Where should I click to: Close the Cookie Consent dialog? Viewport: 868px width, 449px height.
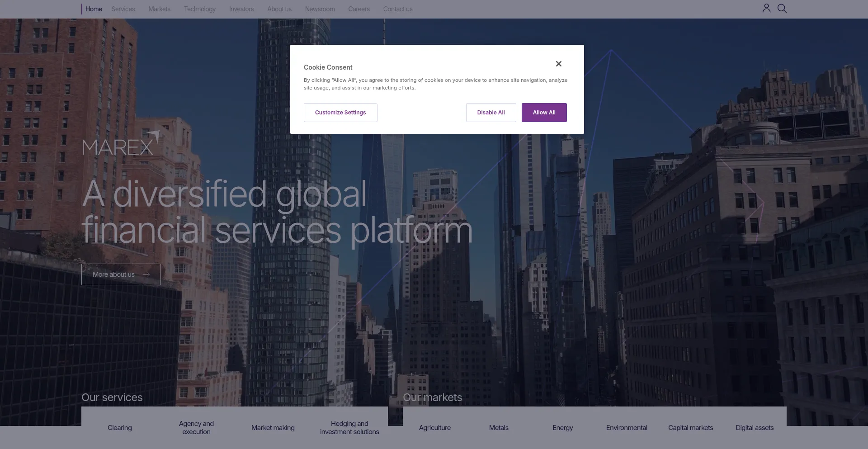tap(559, 64)
